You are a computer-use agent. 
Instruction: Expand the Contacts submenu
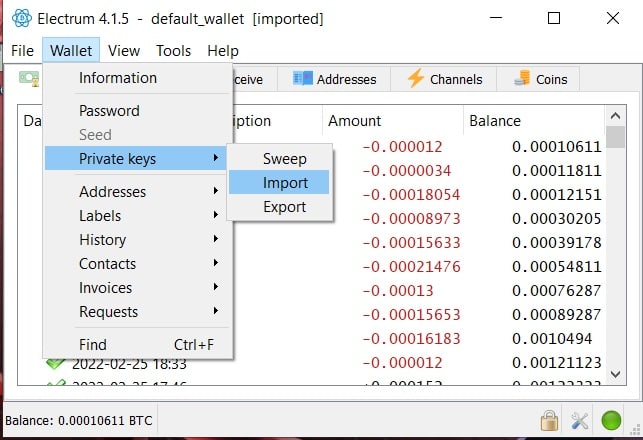[138, 264]
